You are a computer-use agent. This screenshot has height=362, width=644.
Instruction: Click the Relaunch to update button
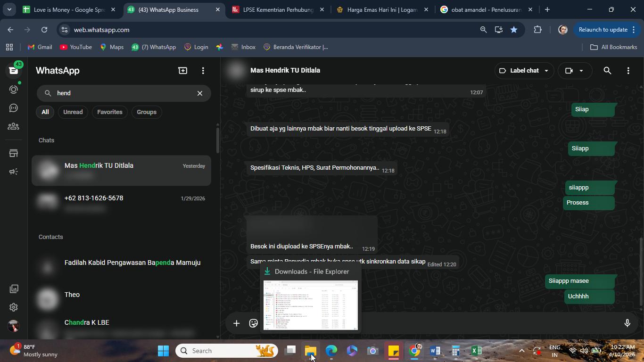click(x=607, y=30)
